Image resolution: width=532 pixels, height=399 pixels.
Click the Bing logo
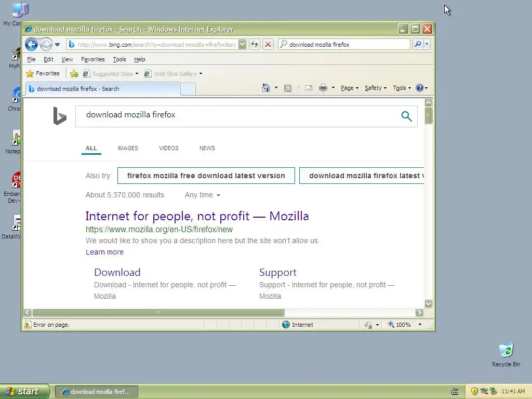[60, 116]
